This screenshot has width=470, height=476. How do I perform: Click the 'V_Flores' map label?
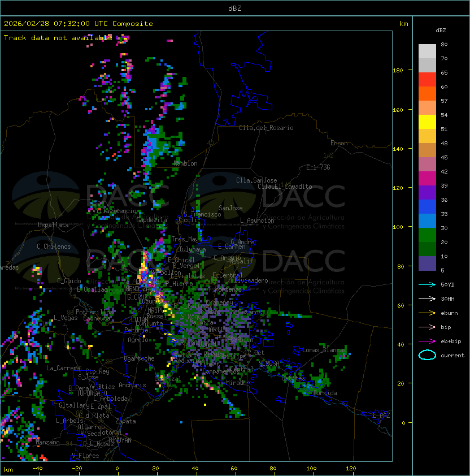coord(85,456)
